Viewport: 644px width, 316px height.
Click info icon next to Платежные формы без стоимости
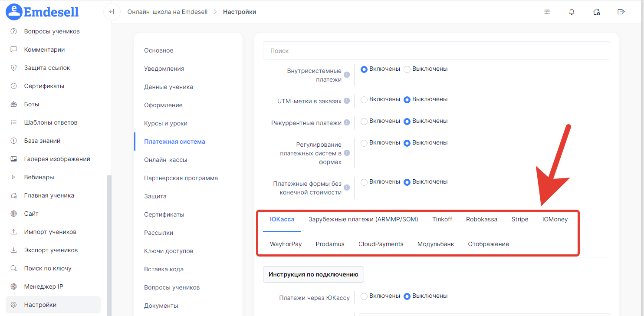[347, 188]
